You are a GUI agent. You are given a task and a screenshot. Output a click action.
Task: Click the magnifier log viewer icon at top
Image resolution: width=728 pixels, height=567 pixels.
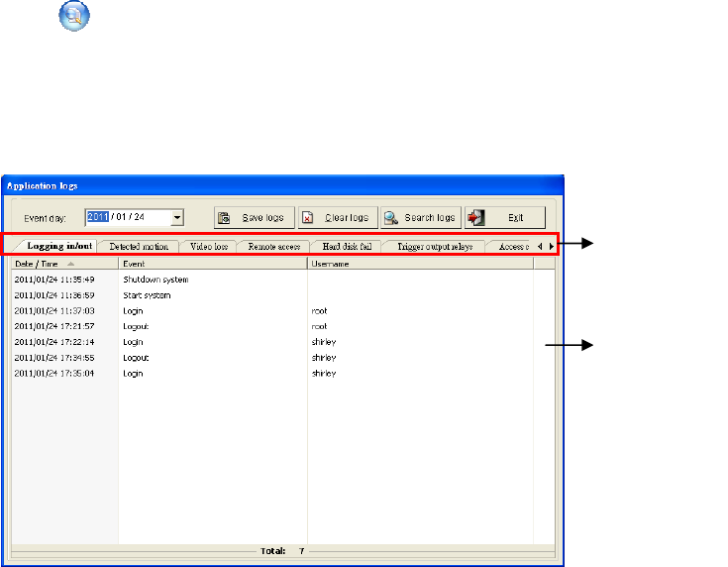(73, 16)
